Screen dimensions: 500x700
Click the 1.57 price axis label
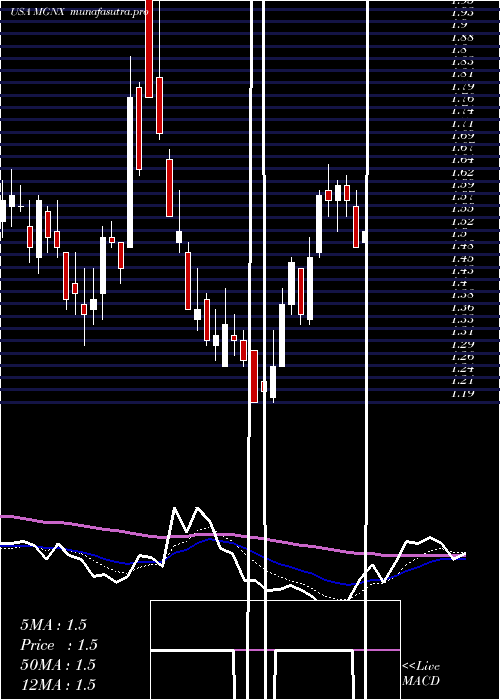point(462,197)
